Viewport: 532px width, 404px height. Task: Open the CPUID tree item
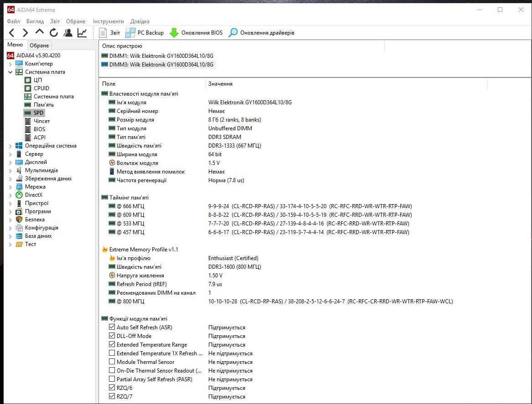pyautogui.click(x=37, y=88)
